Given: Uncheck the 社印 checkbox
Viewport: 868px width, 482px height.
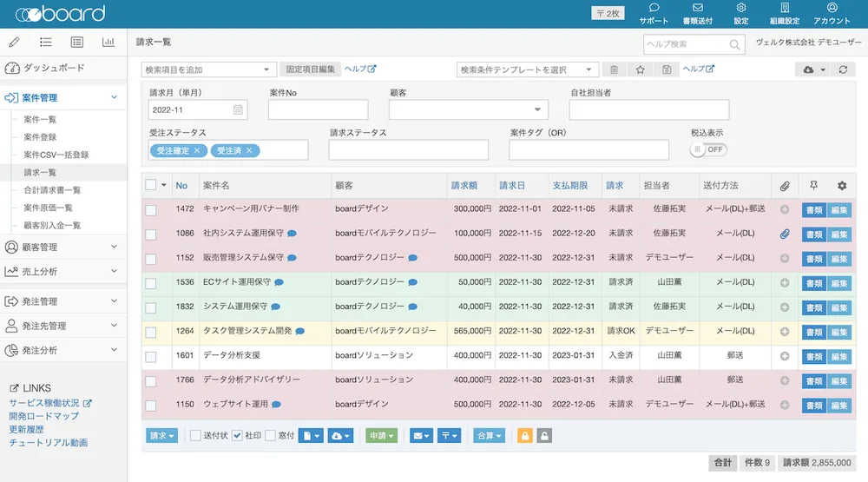Looking at the screenshot, I should click(237, 436).
